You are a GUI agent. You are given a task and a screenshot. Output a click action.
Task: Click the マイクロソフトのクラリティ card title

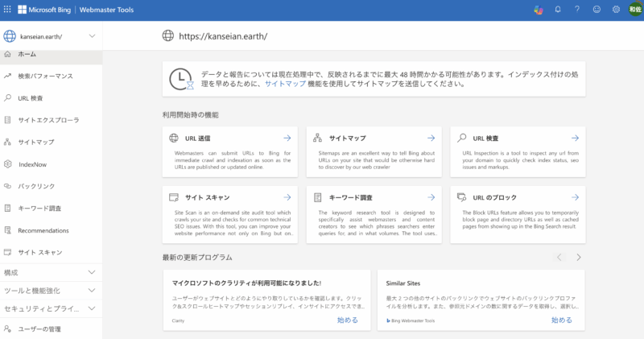246,283
